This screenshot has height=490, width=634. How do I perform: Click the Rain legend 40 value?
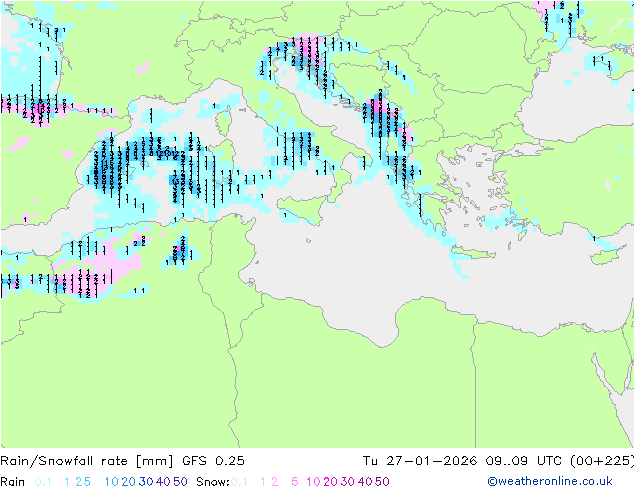click(163, 482)
